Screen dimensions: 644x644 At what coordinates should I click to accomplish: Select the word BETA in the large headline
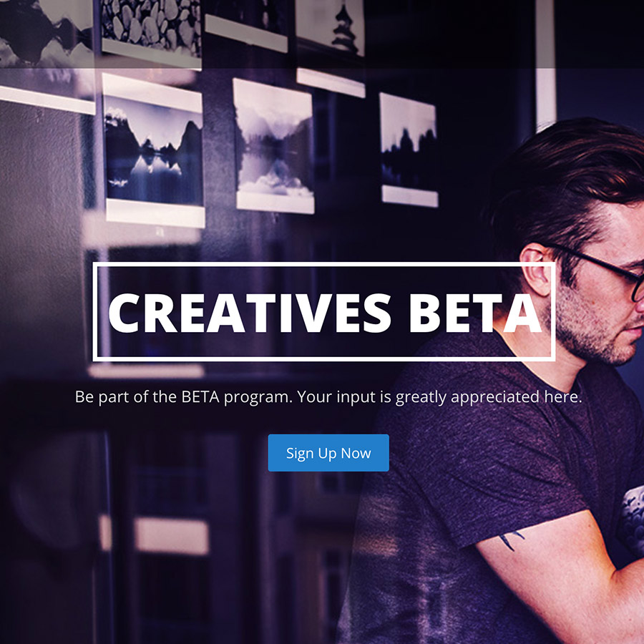tap(475, 313)
